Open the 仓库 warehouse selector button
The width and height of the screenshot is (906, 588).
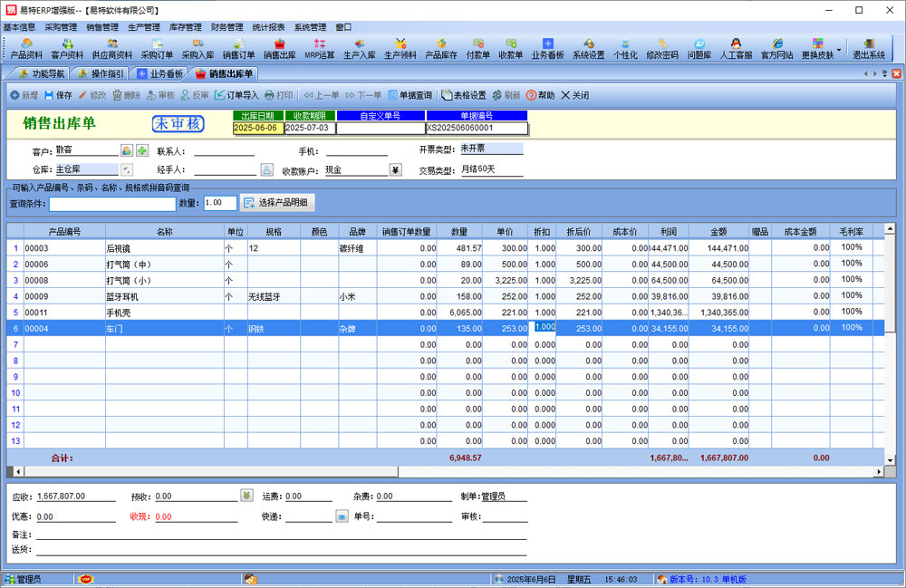127,169
